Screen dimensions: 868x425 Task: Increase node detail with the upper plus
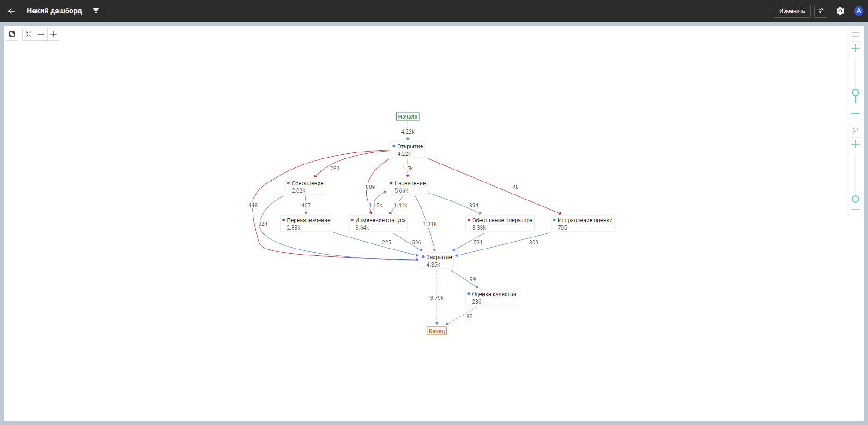856,48
